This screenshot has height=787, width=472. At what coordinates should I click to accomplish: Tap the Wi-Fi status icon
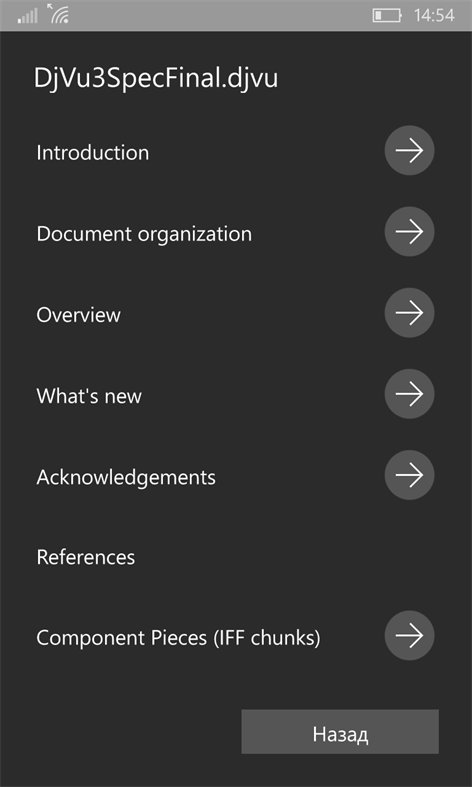58,14
